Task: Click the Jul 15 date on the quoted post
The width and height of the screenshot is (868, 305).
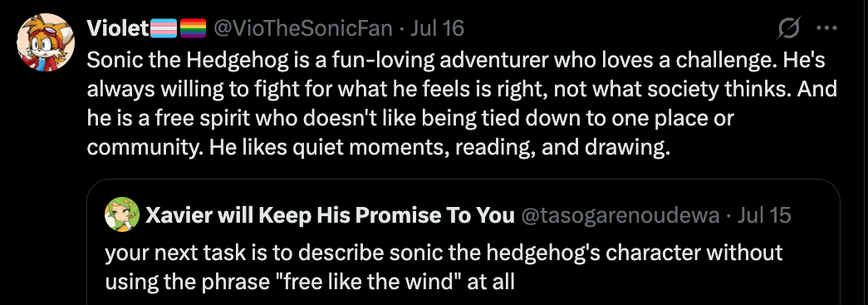Action: click(764, 215)
